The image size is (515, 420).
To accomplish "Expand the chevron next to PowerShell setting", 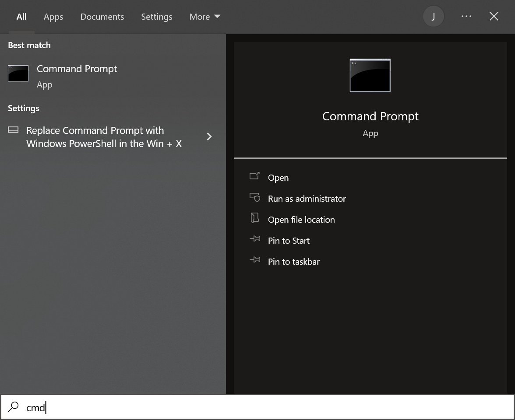I will coord(209,136).
